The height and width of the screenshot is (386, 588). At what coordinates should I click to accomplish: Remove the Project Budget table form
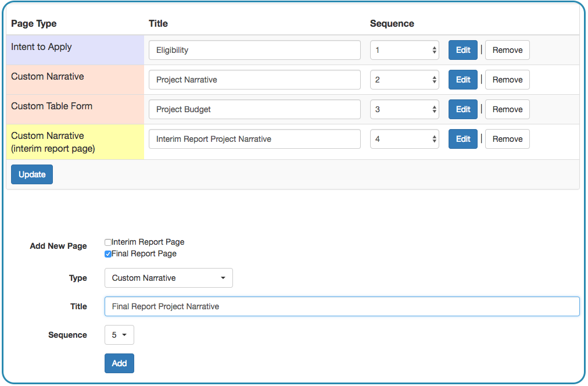click(507, 109)
